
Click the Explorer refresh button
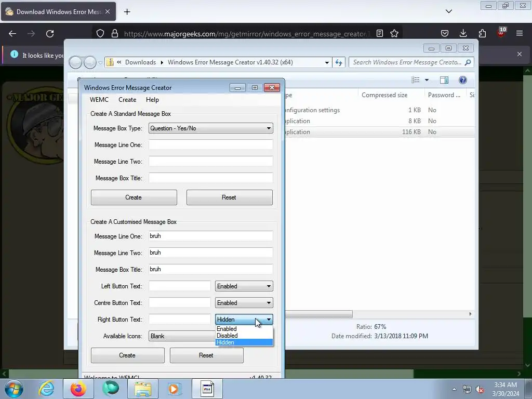[339, 62]
